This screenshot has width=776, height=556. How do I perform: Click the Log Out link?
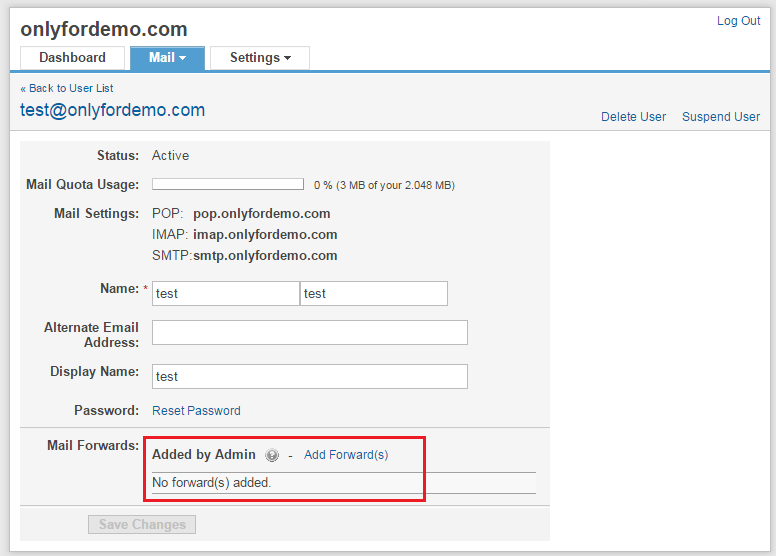click(738, 21)
